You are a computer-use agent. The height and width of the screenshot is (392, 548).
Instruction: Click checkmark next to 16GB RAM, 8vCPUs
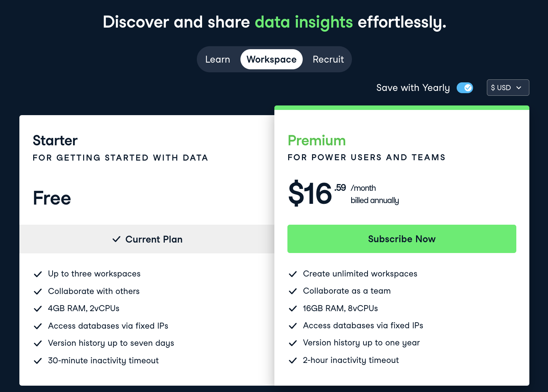tap(293, 309)
